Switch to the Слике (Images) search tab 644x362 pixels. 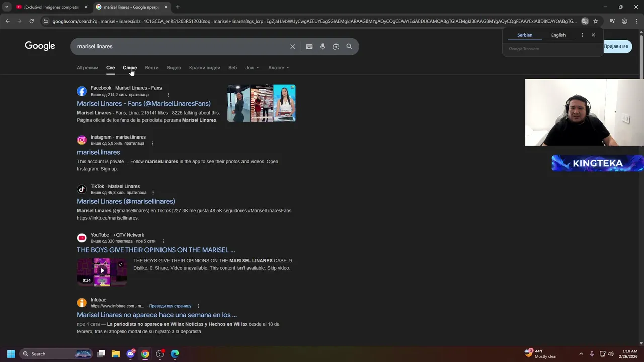[130, 68]
